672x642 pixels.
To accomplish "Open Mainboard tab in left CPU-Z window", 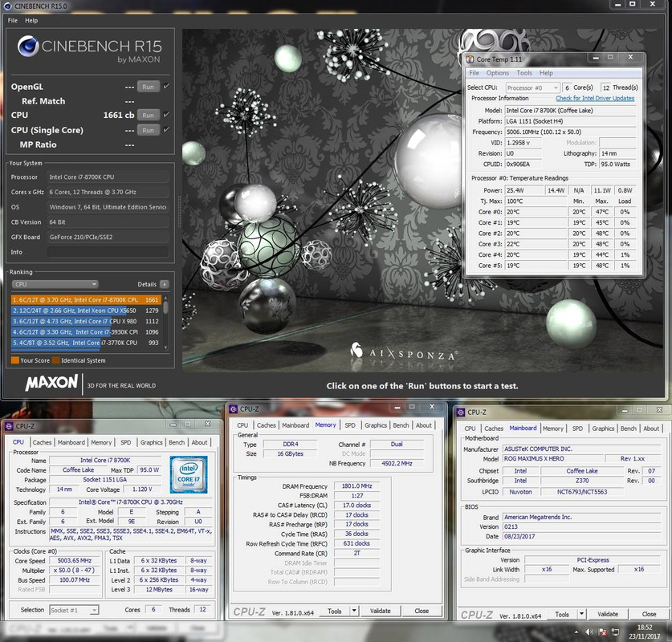I will coord(71,442).
